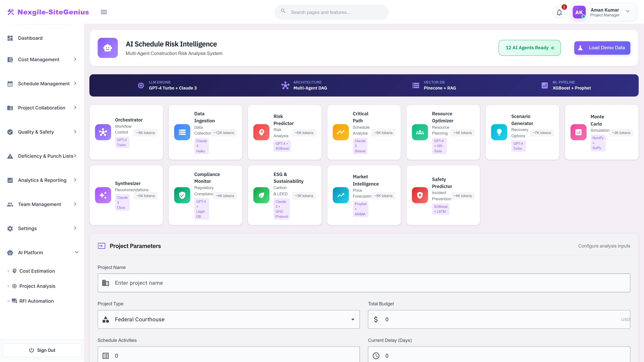Select Project Analysis in the sidebar

tap(37, 286)
